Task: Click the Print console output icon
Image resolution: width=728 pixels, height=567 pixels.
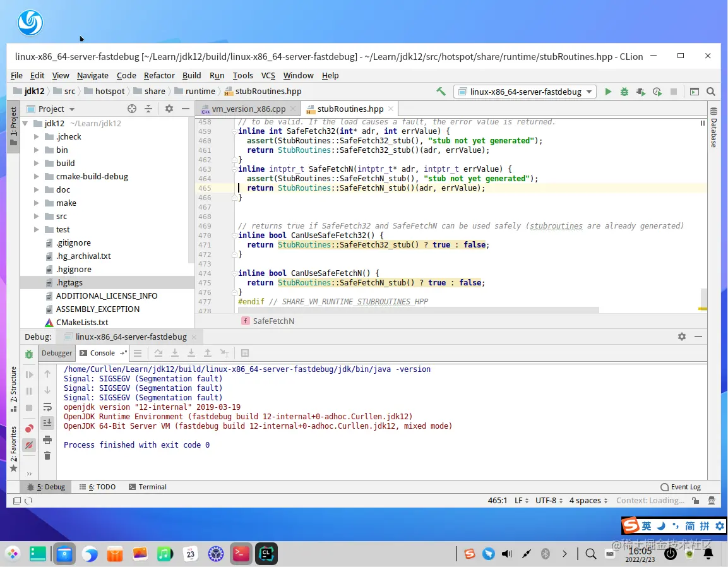Action: point(47,439)
